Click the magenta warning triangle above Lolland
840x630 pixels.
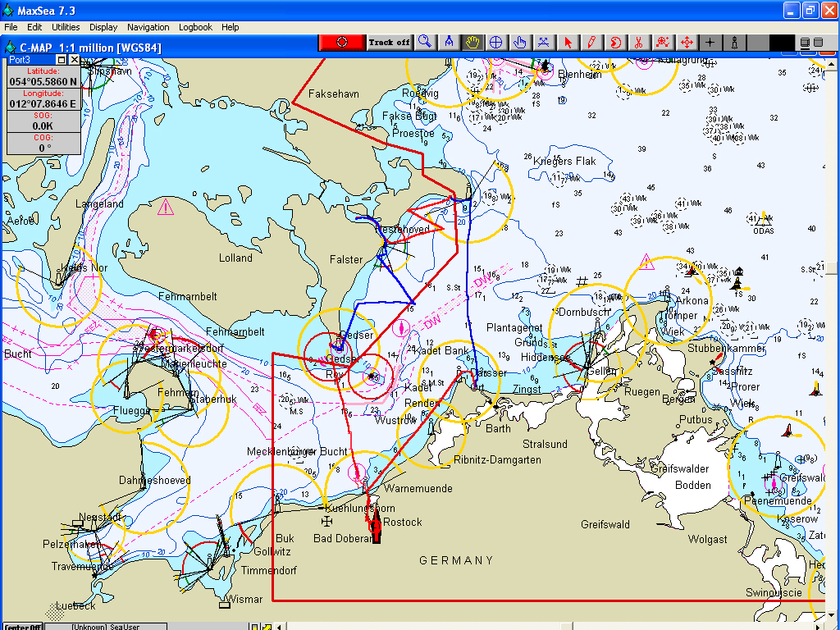[166, 207]
